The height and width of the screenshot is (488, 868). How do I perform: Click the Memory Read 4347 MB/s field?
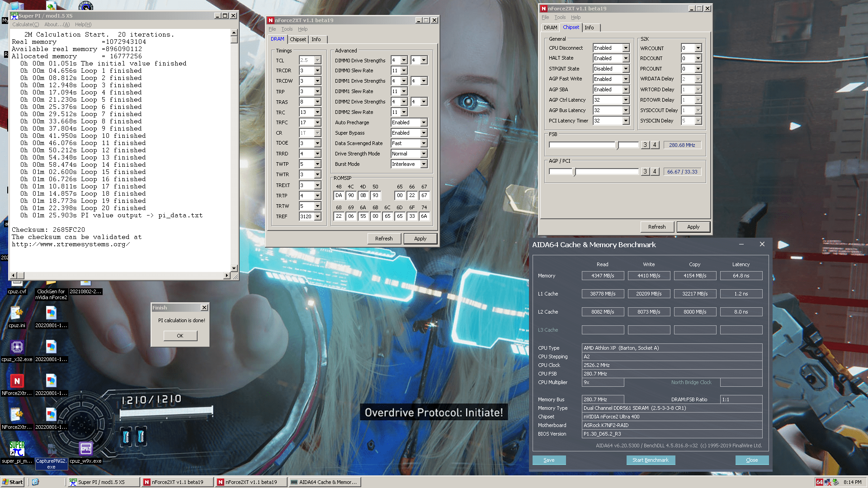pos(603,276)
